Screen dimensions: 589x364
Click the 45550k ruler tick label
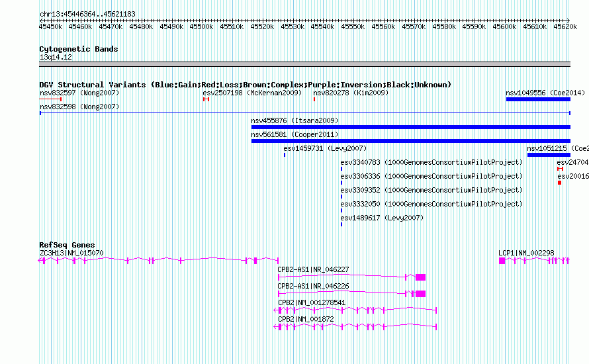(x=353, y=27)
